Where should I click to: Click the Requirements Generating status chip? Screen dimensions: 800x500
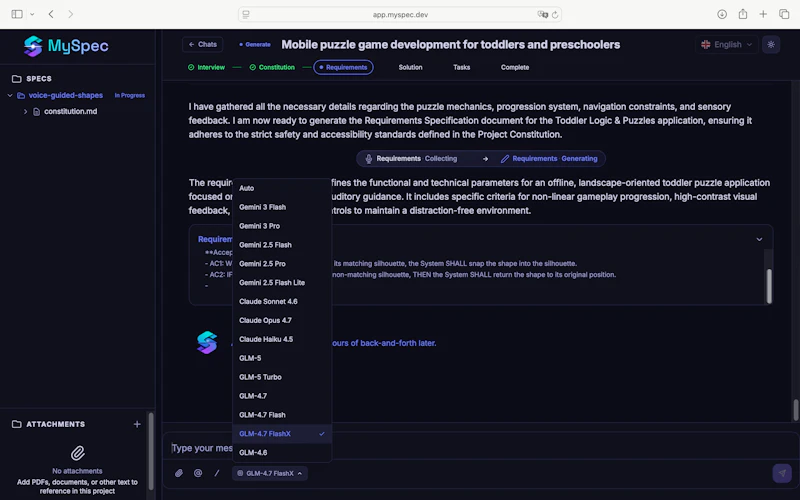point(549,159)
